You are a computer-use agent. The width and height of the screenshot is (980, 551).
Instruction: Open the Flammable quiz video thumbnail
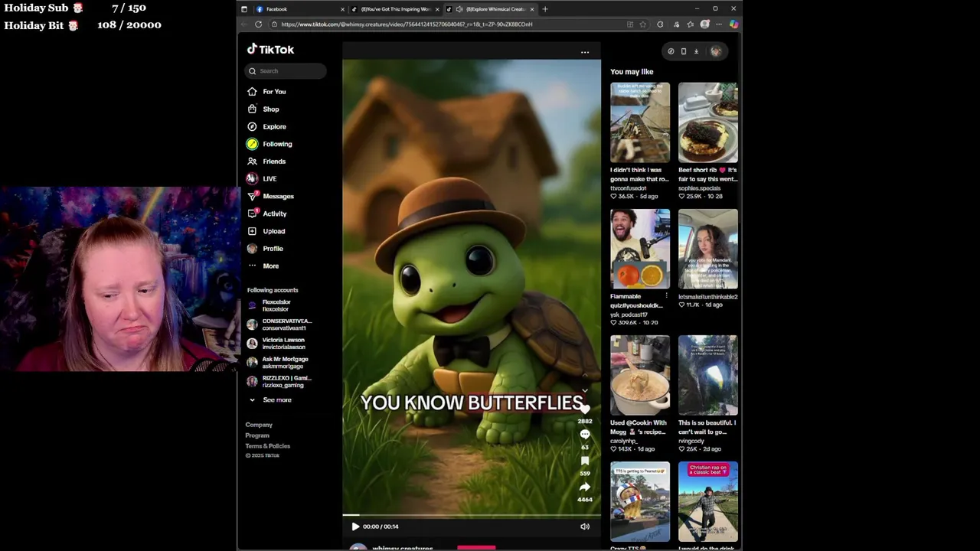(640, 249)
